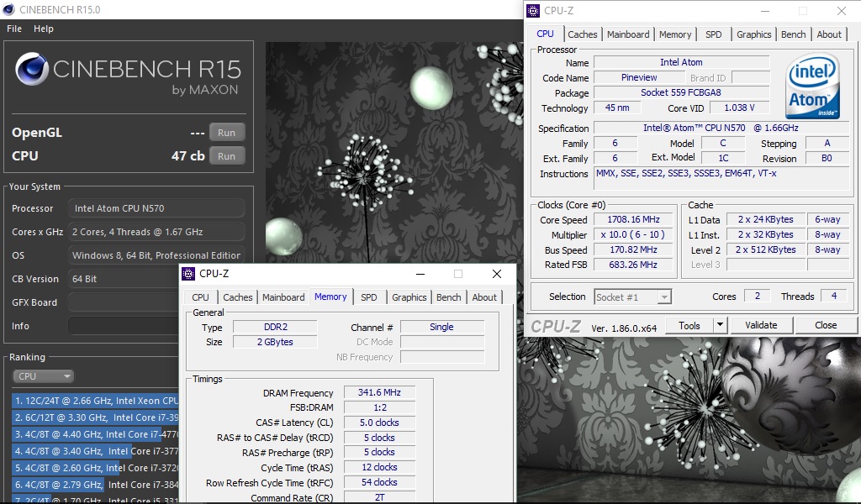Click the Tools button in CPU-Z

coord(689,326)
